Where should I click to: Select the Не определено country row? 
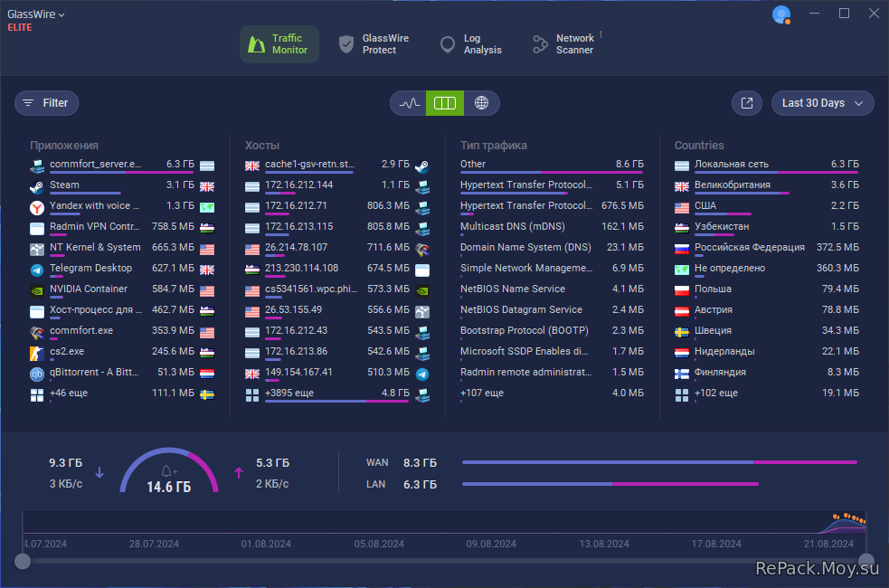click(x=767, y=270)
